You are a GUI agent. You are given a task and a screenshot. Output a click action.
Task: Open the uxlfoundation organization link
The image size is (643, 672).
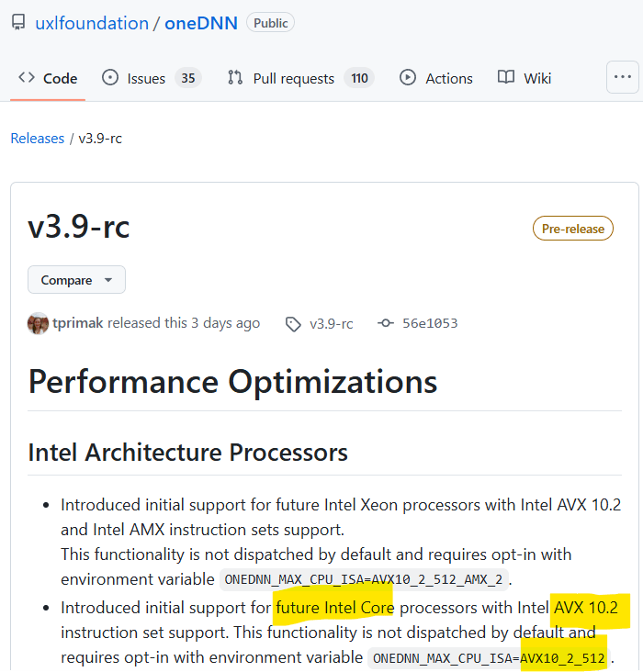(92, 23)
